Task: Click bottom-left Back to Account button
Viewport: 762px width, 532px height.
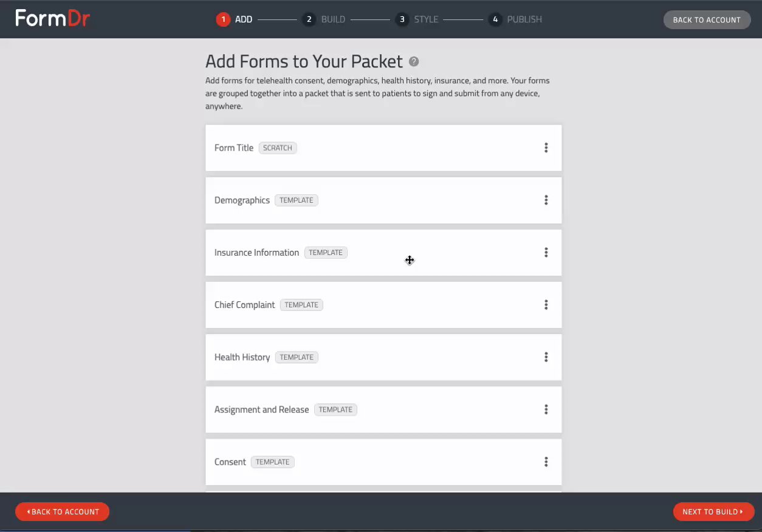Action: point(62,511)
